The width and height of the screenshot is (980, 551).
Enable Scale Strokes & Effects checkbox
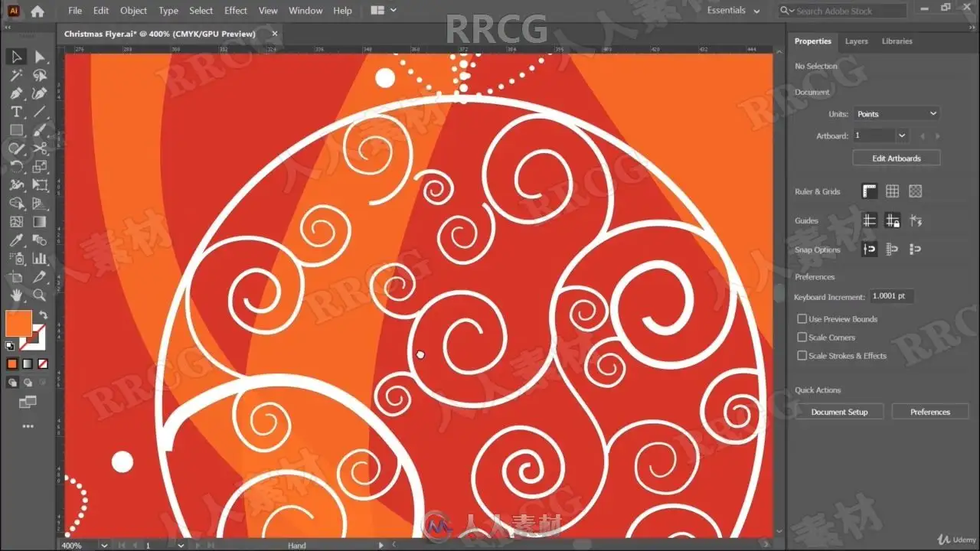point(802,355)
